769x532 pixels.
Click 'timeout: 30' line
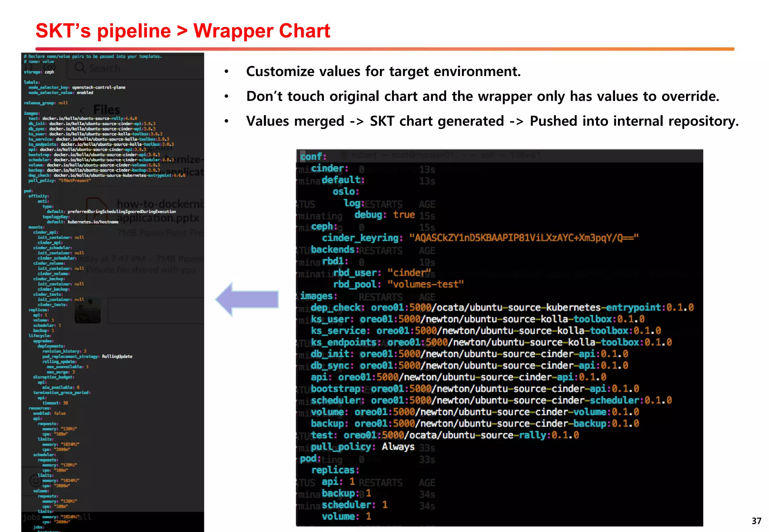point(55,403)
